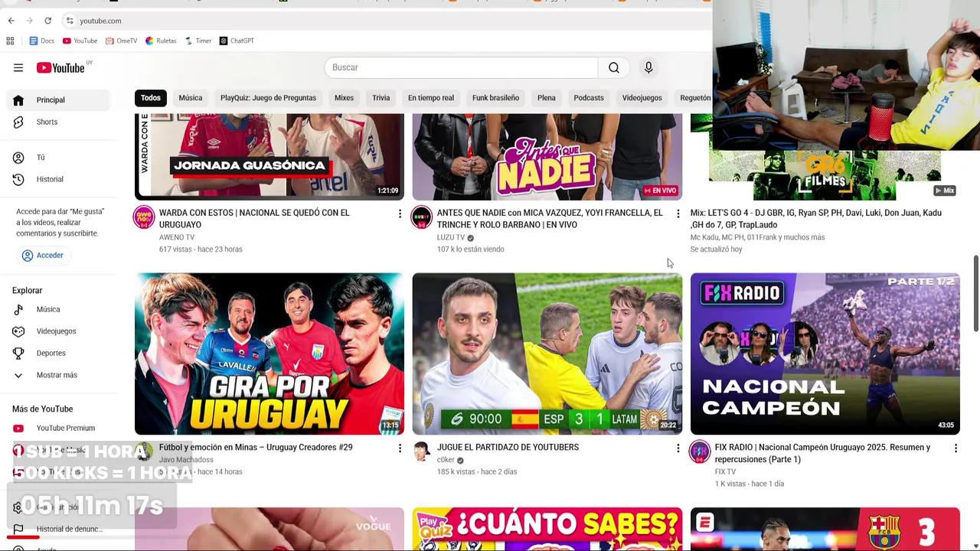Open the Ruletas bookmark
Screen dimensions: 980x551
(x=161, y=41)
